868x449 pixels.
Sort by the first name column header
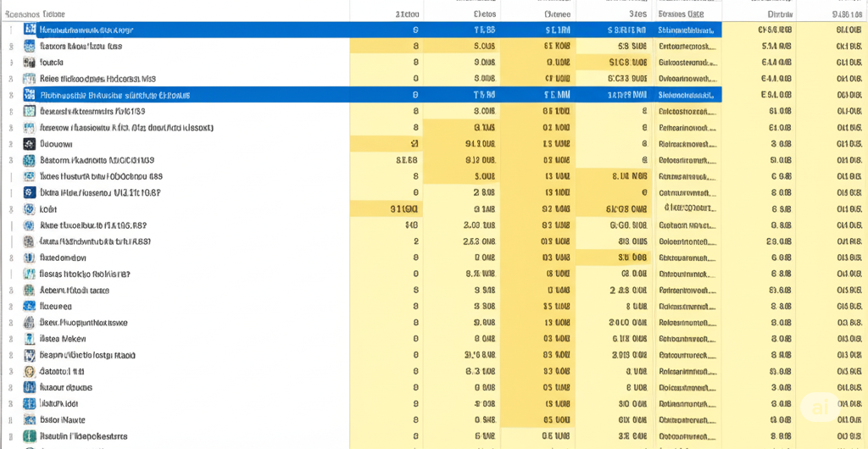pos(33,14)
